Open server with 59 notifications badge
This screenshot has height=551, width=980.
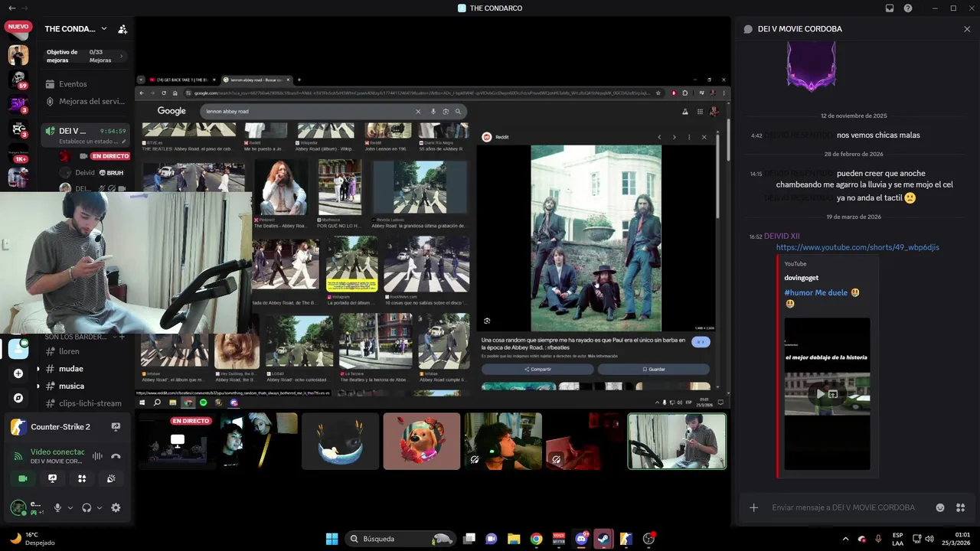18,79
